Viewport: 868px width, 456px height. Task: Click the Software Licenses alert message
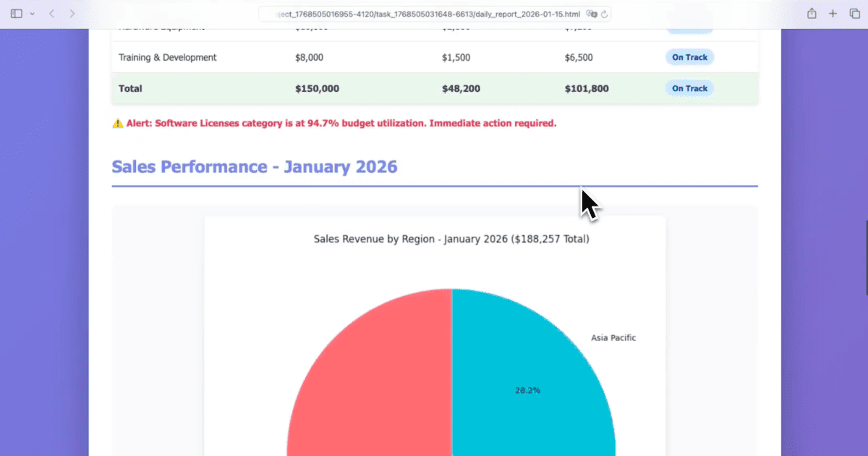[x=341, y=123]
